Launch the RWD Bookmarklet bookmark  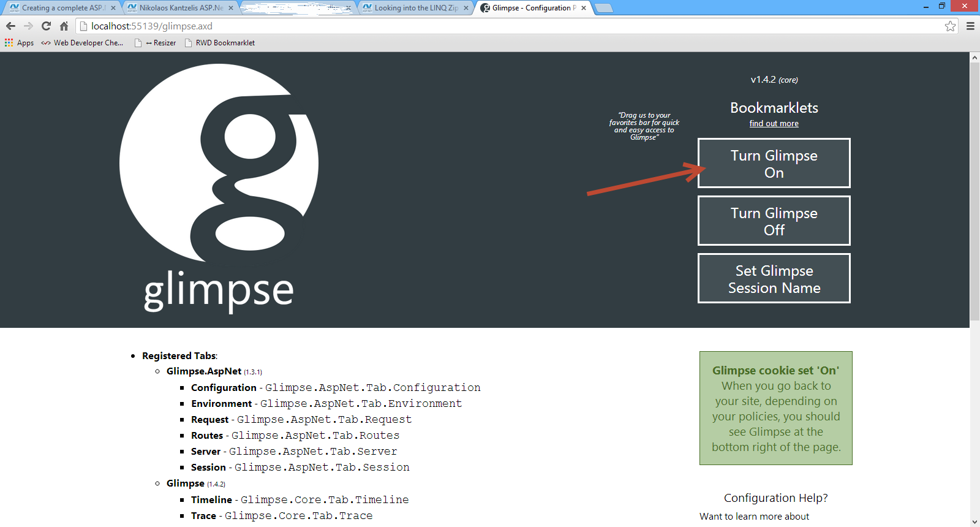220,43
